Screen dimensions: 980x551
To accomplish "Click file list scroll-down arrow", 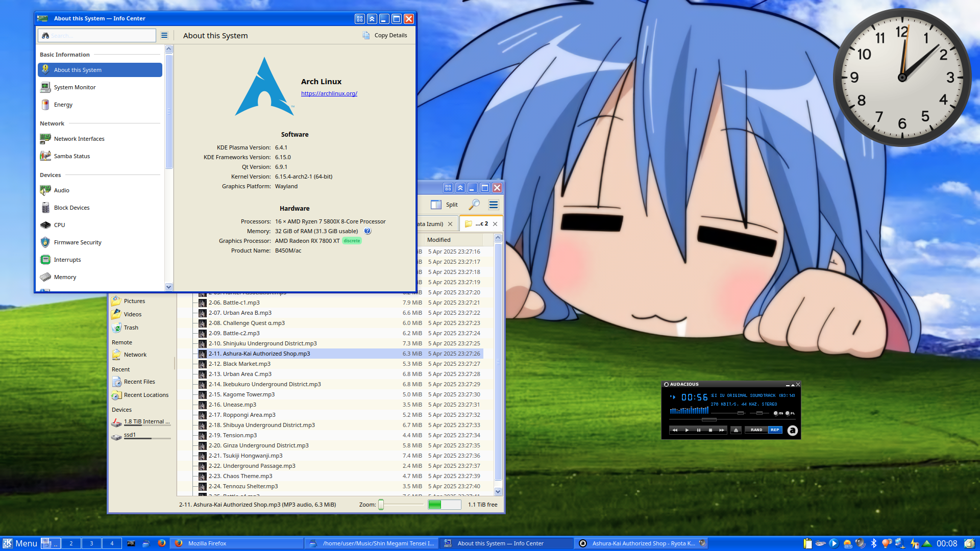I will tap(498, 492).
